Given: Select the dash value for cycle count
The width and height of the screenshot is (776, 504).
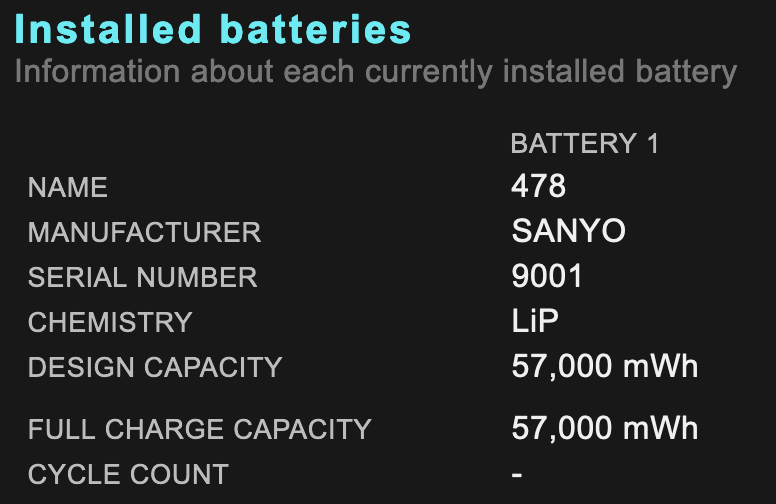Looking at the screenshot, I should 517,474.
